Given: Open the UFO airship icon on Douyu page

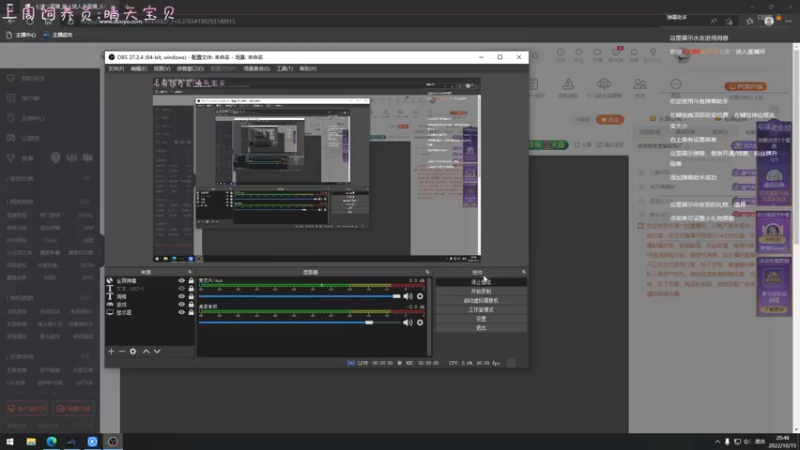Looking at the screenshot, I should (x=604, y=84).
